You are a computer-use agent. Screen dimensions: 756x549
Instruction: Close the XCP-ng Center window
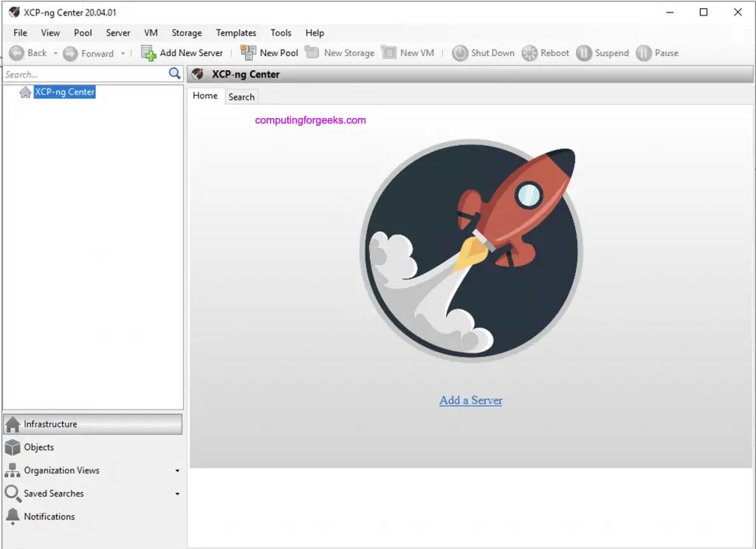pyautogui.click(x=738, y=12)
